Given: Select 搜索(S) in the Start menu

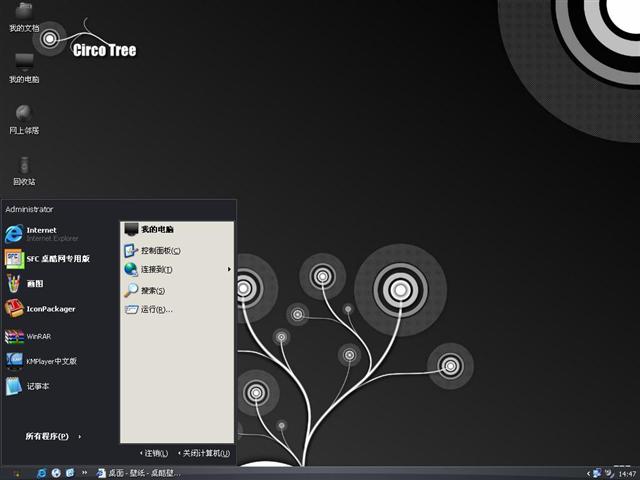Looking at the screenshot, I should click(152, 290).
